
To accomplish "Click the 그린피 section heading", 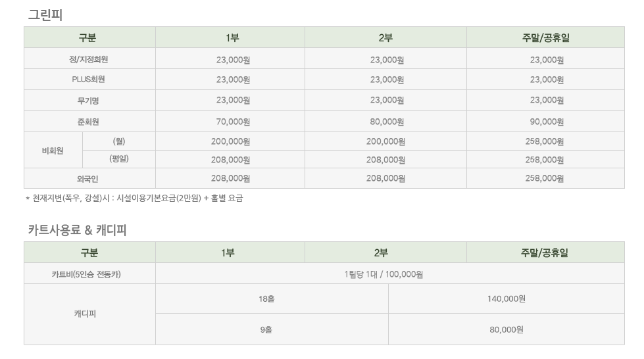I will 45,14.
